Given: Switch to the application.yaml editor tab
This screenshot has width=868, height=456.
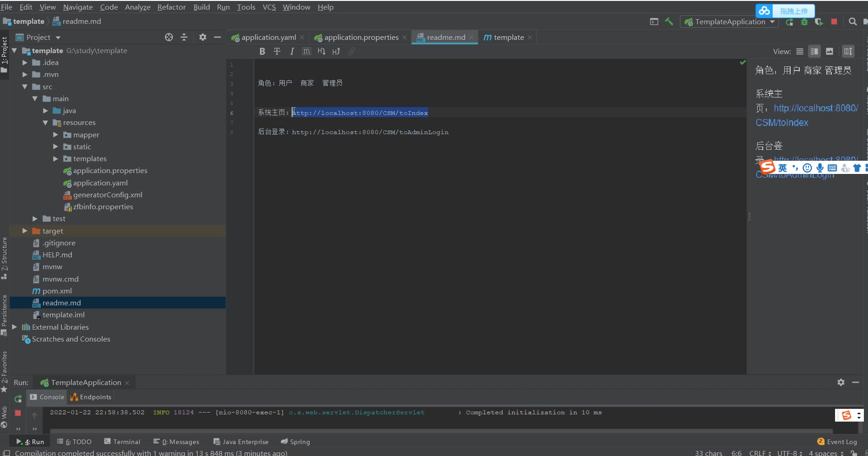Looking at the screenshot, I should pyautogui.click(x=268, y=38).
